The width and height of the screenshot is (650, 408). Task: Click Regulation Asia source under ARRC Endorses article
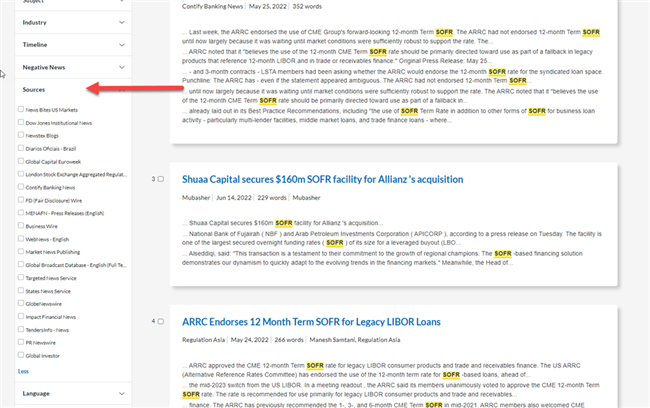pos(203,340)
